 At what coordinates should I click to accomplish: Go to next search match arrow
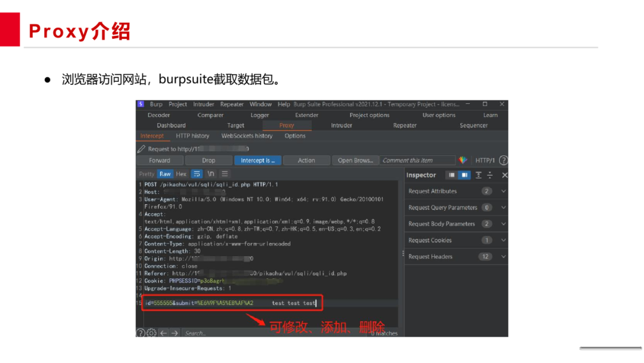tap(175, 333)
